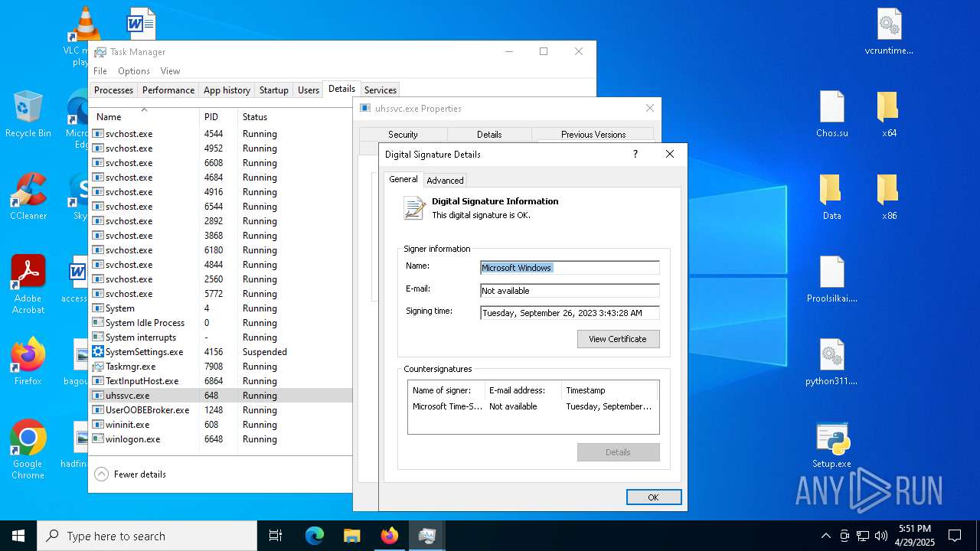
Task: Select the python311 file on the desktop
Action: coord(831,363)
